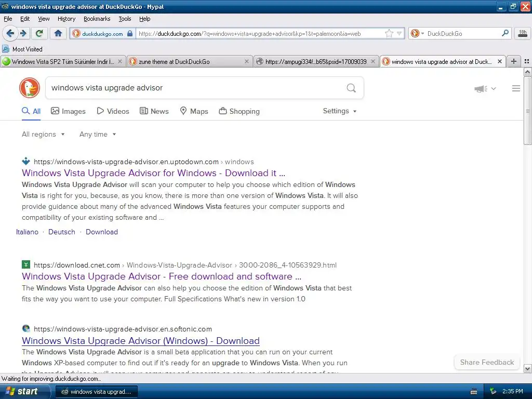
Task: Close the windows vista upgrade advisor tab
Action: [499, 61]
